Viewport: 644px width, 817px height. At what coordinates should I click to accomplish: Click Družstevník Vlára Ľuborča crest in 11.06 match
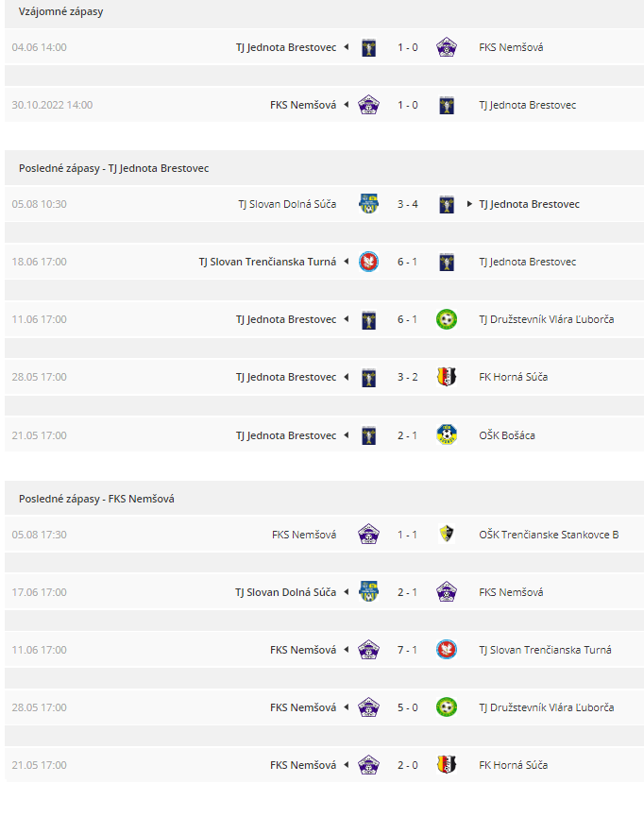446,319
